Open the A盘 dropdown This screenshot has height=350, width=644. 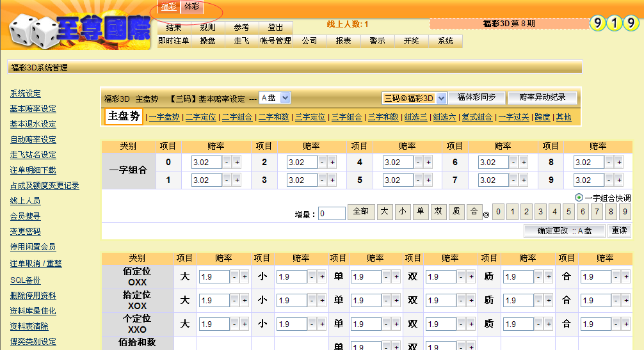pos(275,98)
